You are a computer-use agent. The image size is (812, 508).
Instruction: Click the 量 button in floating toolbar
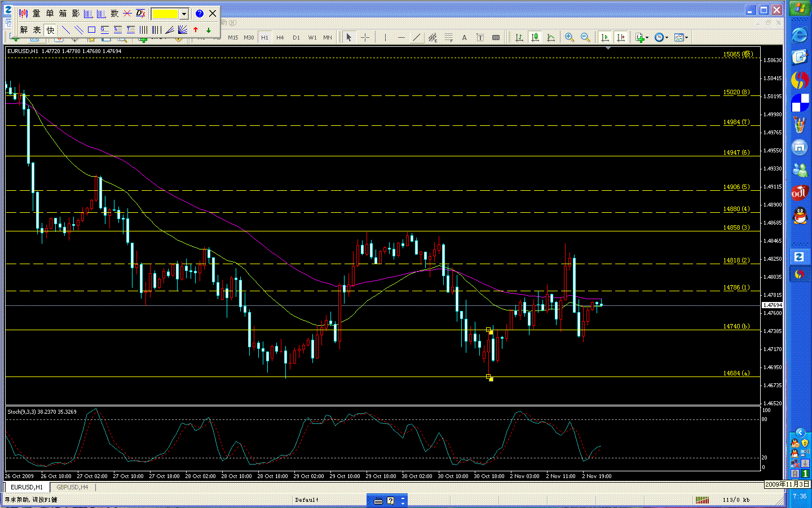37,14
